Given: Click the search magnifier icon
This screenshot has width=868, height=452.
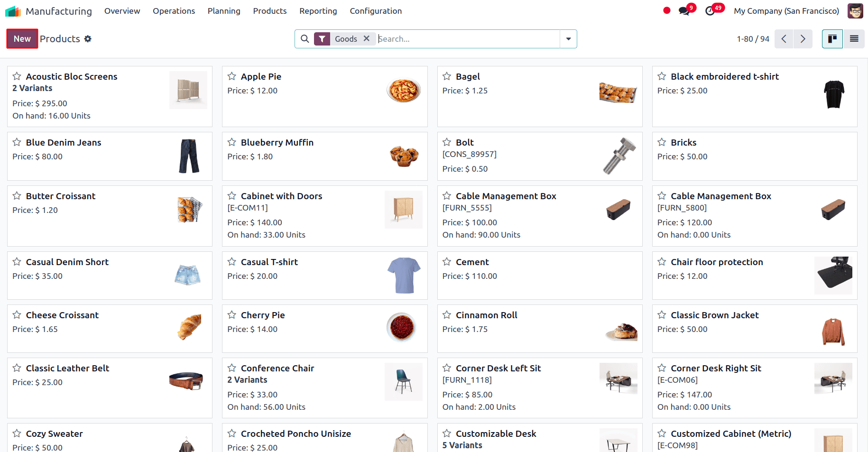Looking at the screenshot, I should click(305, 38).
